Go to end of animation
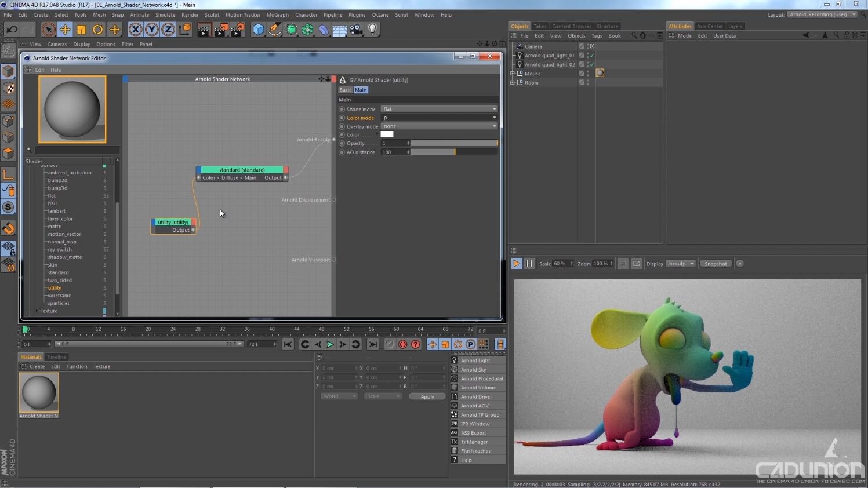The height and width of the screenshot is (488, 868). tap(373, 345)
